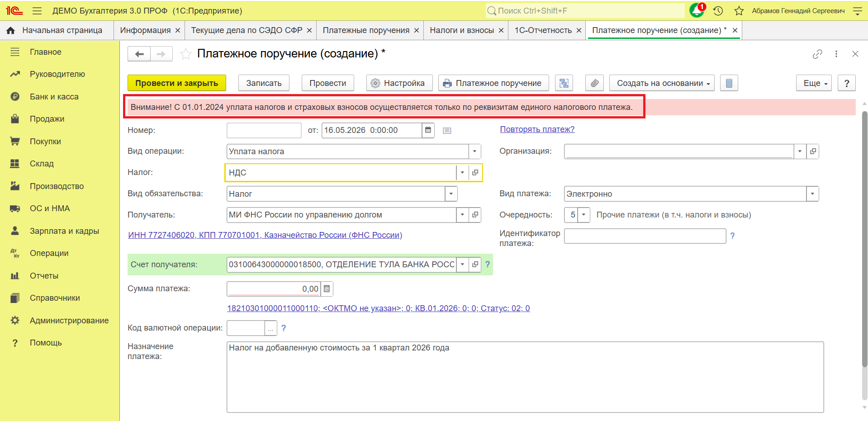868x421 pixels.
Task: Expand the Вид обязательства dropdown
Action: coord(451,194)
